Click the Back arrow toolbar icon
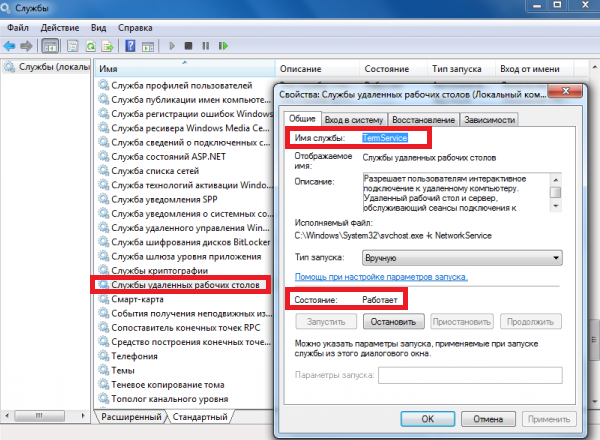 coord(9,46)
